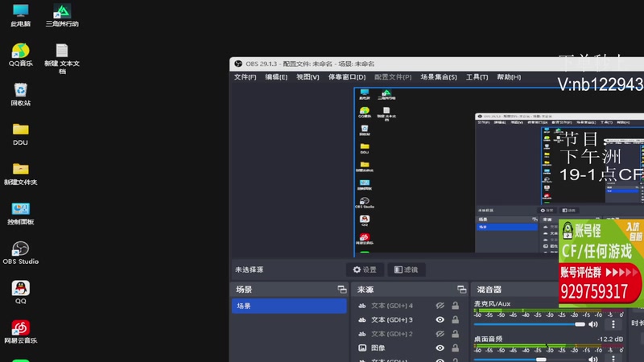Toggle the lock on 文本 (GDI+) 4
The width and height of the screenshot is (644, 362).
[x=455, y=306]
